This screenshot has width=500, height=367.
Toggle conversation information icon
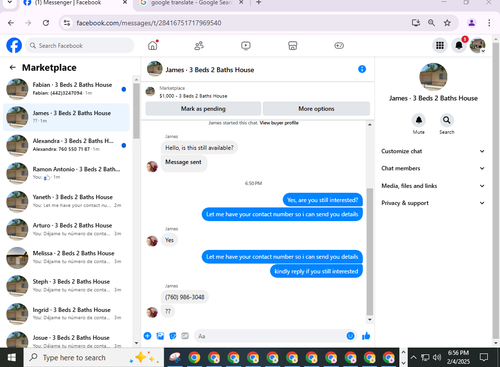pos(362,69)
